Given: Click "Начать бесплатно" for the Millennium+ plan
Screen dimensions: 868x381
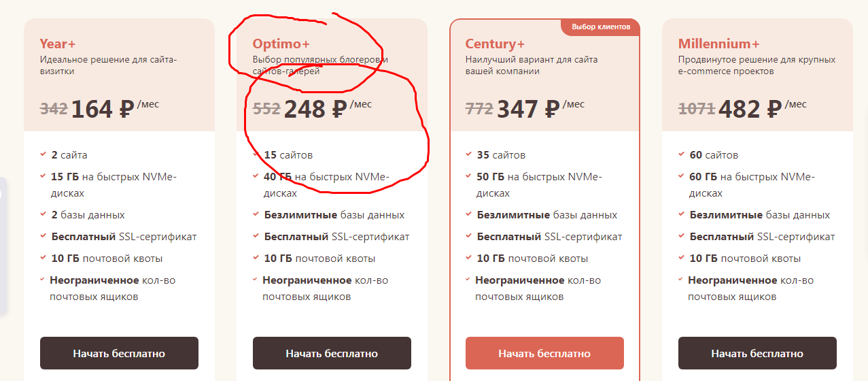Looking at the screenshot, I should point(757,353).
